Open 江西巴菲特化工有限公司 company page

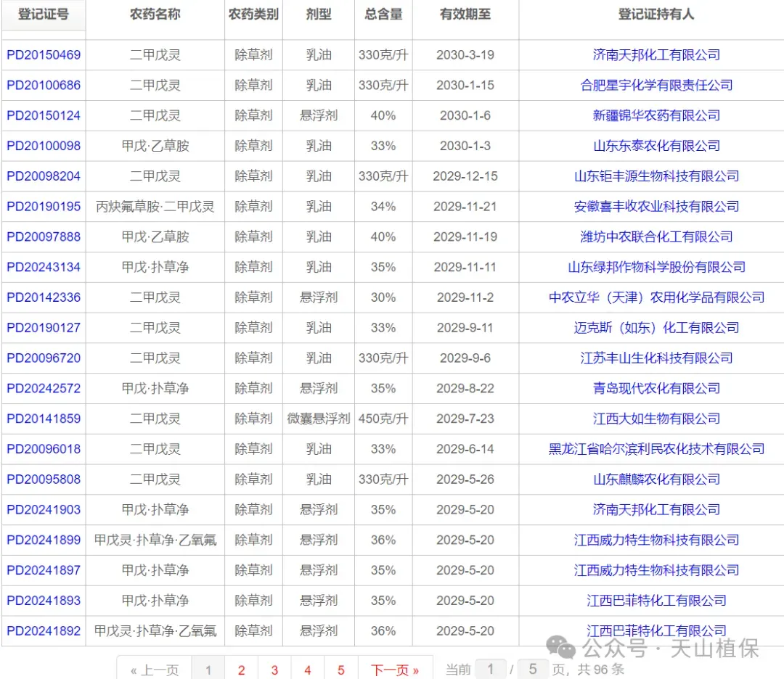click(657, 601)
